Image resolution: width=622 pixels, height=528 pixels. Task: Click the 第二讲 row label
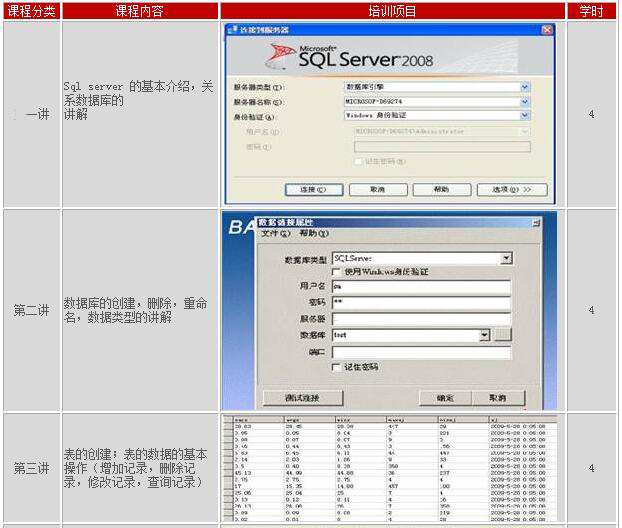tap(32, 310)
